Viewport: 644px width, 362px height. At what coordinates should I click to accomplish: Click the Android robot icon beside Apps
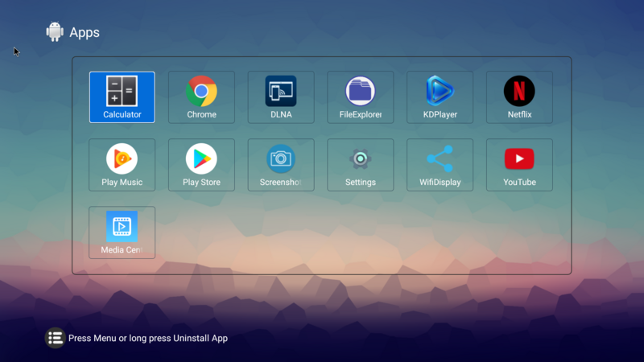pos(55,31)
